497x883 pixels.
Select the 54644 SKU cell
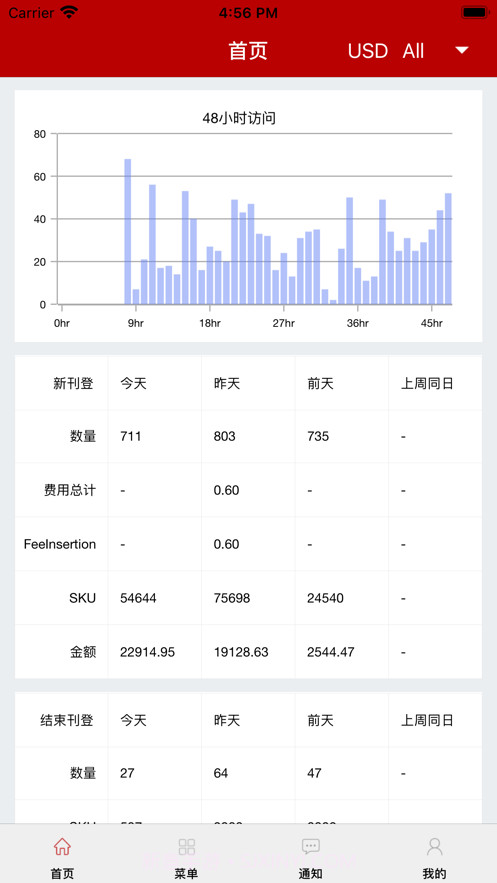pyautogui.click(x=138, y=599)
